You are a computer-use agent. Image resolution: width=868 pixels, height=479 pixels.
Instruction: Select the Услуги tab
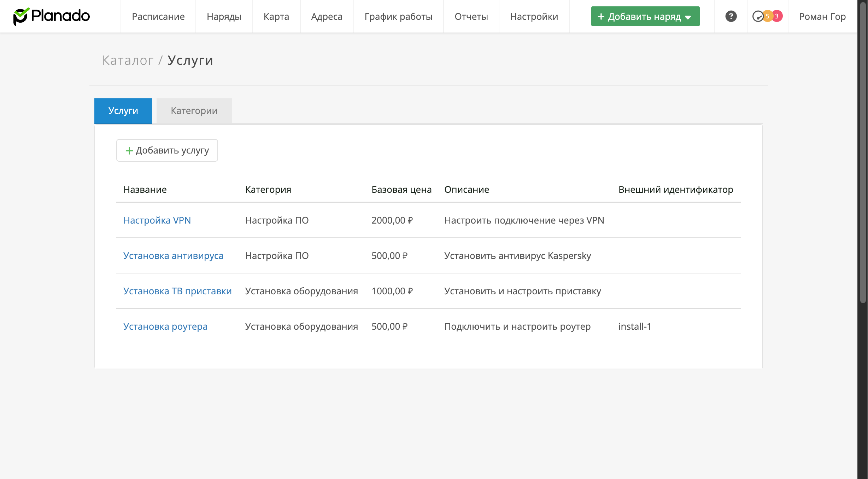[x=123, y=111]
